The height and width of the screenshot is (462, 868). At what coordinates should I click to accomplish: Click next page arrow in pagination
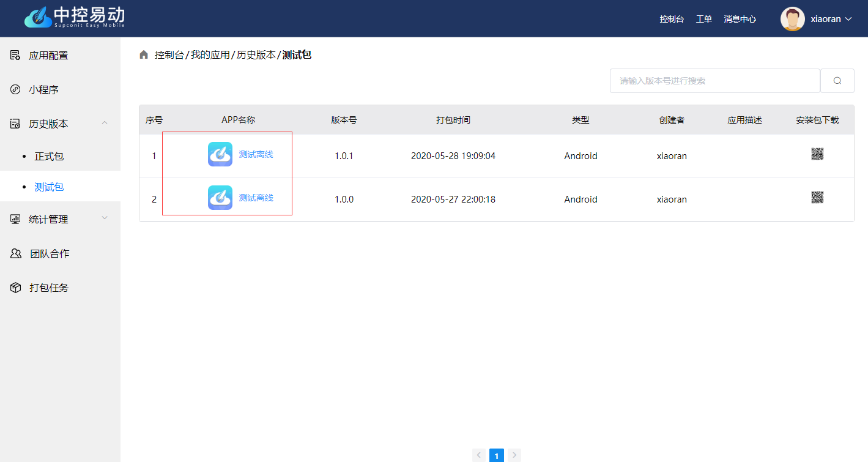pos(514,455)
